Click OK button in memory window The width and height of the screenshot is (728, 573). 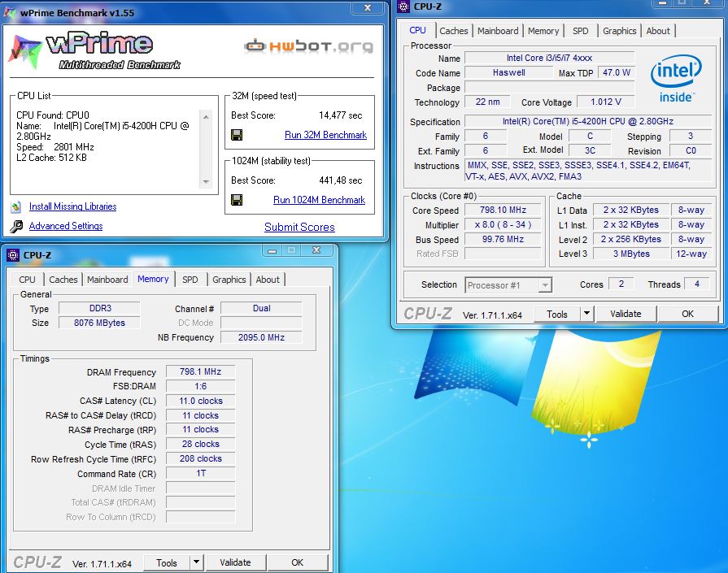pyautogui.click(x=297, y=562)
